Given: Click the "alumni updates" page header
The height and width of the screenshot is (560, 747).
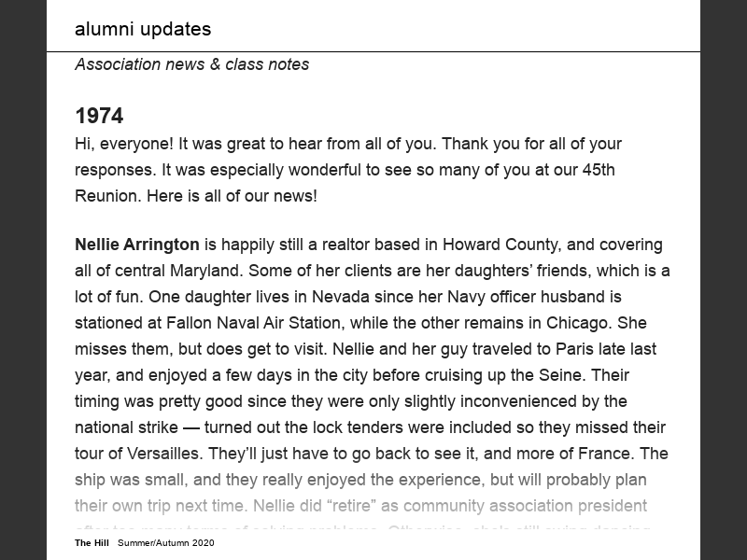Looking at the screenshot, I should (x=143, y=29).
